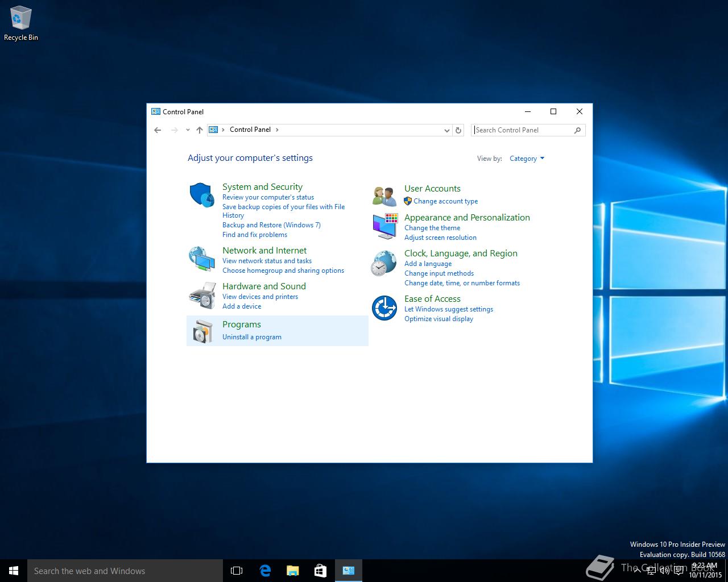Expand chevron after Control Panel breadcrumb
728x582 pixels.
pos(277,130)
